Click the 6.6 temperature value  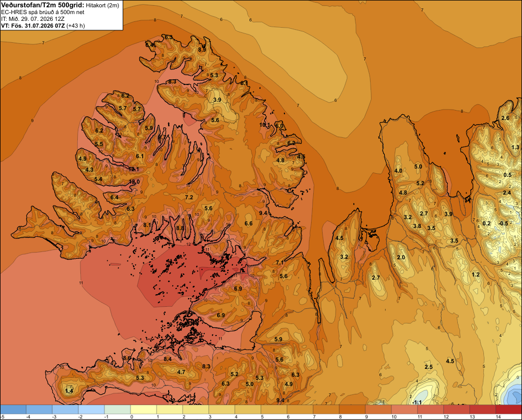248,224
